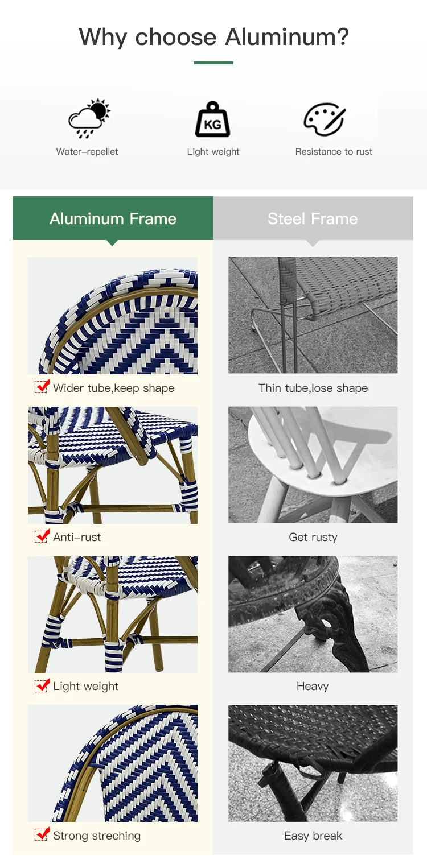
Task: Open the aluminum chair seat Anti-rust image
Action: pyautogui.click(x=113, y=465)
